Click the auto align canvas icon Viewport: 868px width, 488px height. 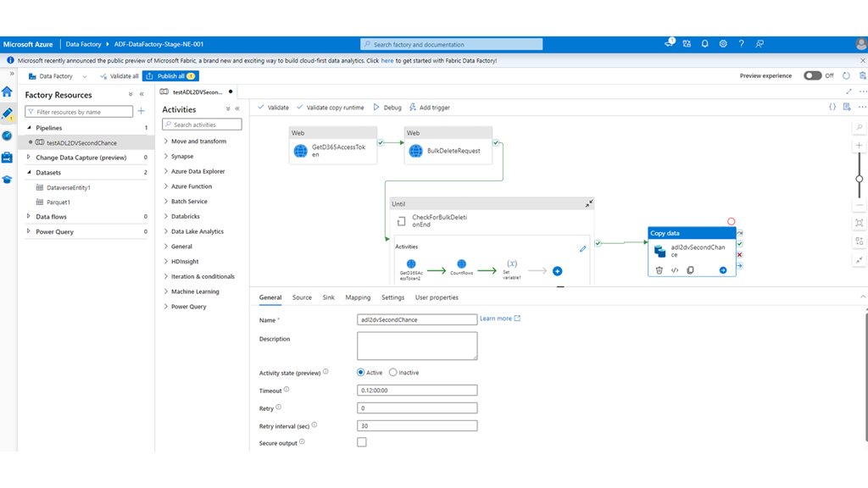[860, 241]
